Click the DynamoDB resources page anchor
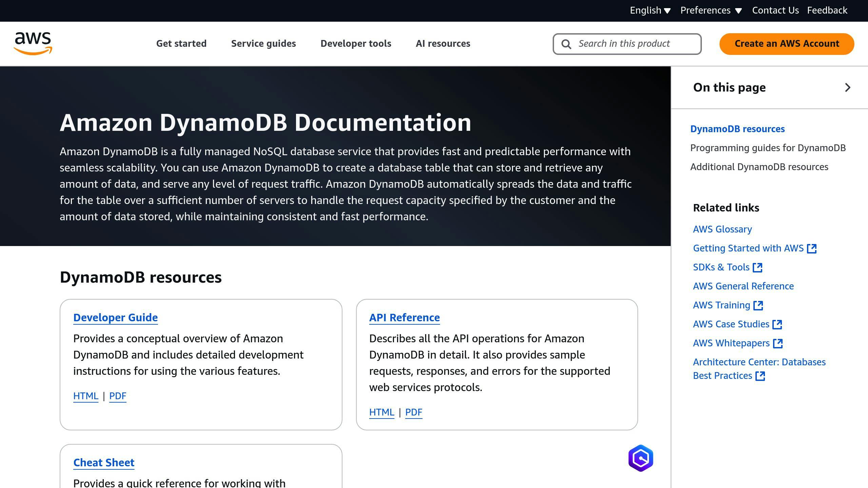Screen dimensions: 868x488 (x=737, y=129)
